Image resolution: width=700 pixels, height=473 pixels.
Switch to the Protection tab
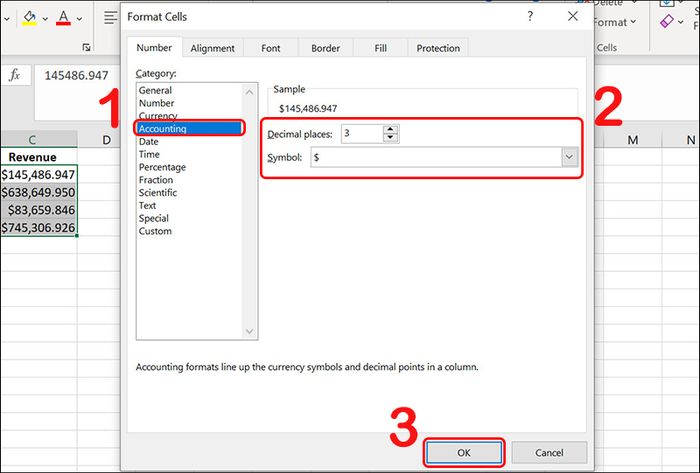[x=438, y=48]
